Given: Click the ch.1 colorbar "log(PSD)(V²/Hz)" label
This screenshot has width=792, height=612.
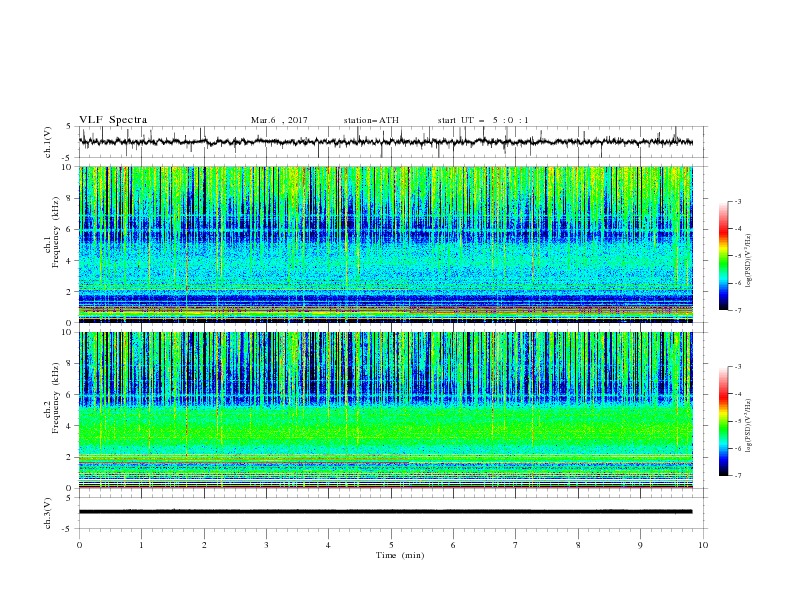Looking at the screenshot, I should [748, 261].
